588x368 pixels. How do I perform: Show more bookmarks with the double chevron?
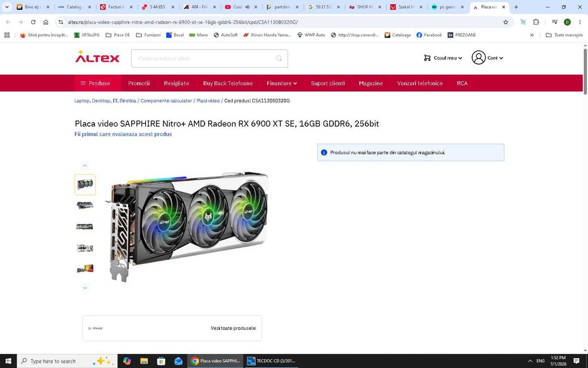click(532, 35)
